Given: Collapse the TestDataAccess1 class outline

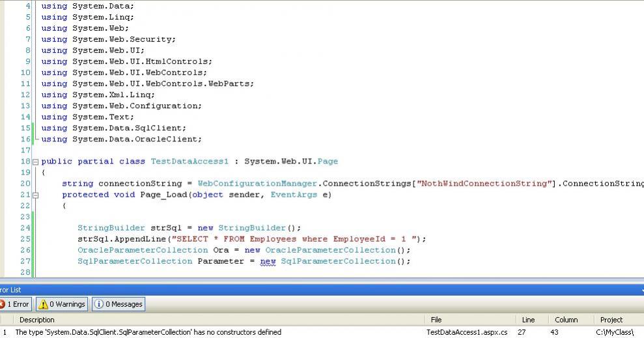Looking at the screenshot, I should point(36,162).
